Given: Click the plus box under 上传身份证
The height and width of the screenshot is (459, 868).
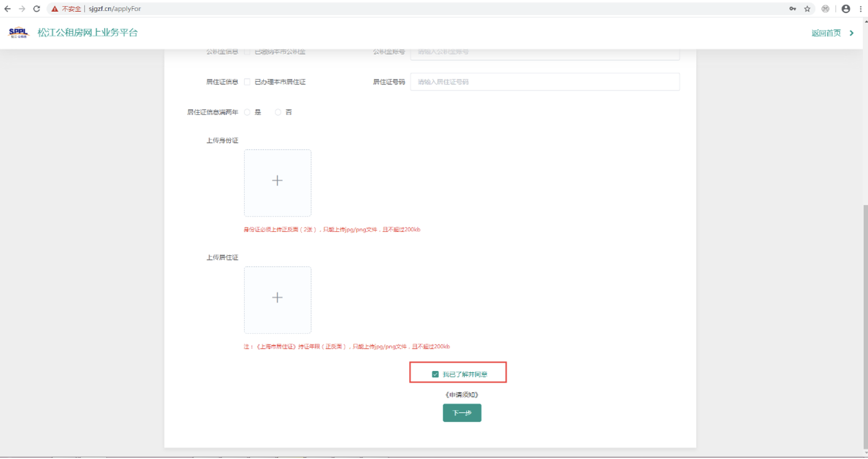Looking at the screenshot, I should (278, 182).
